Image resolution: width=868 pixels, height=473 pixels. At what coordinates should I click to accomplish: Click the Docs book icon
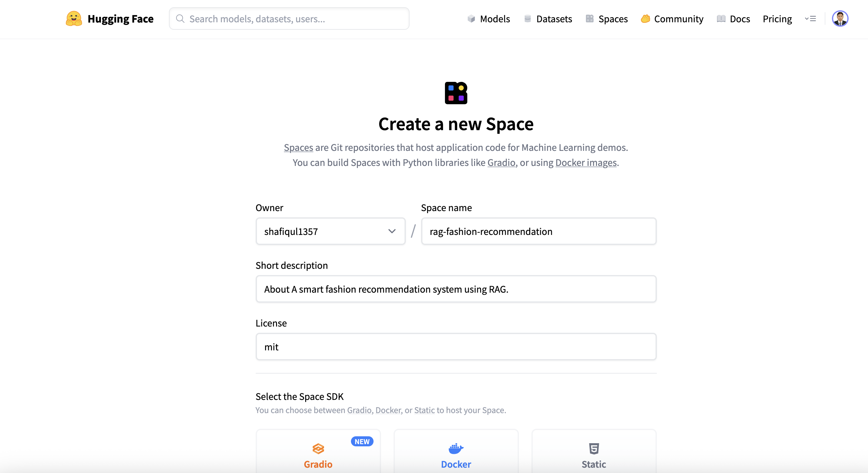coord(721,19)
